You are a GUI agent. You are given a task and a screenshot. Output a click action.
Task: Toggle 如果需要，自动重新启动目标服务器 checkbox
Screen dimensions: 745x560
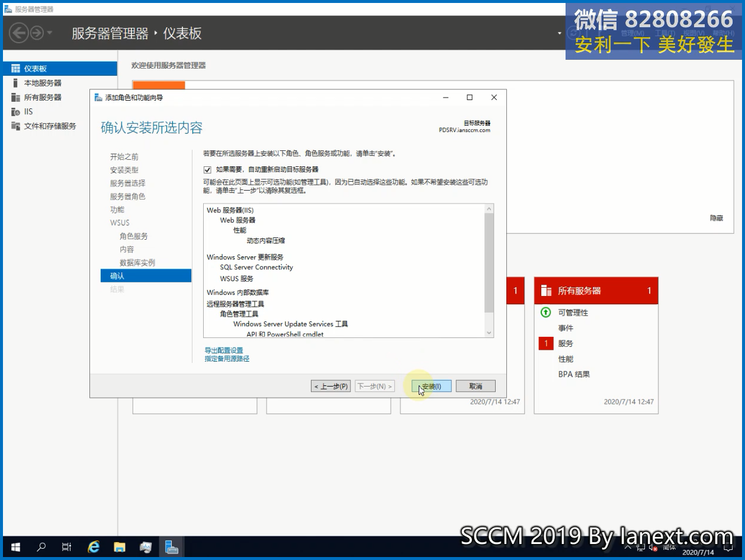click(x=207, y=169)
